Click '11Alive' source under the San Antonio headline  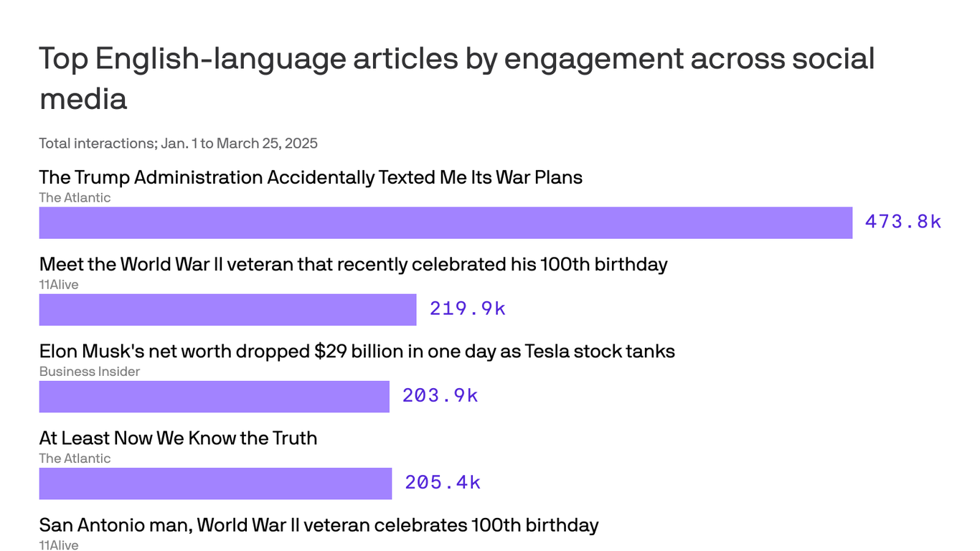click(59, 545)
